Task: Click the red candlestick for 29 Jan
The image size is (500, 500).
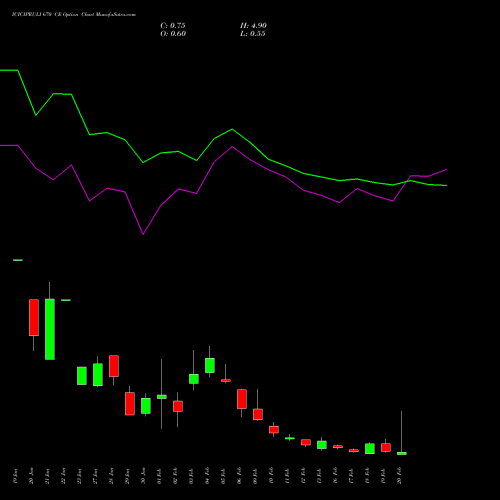Action: 130,403
